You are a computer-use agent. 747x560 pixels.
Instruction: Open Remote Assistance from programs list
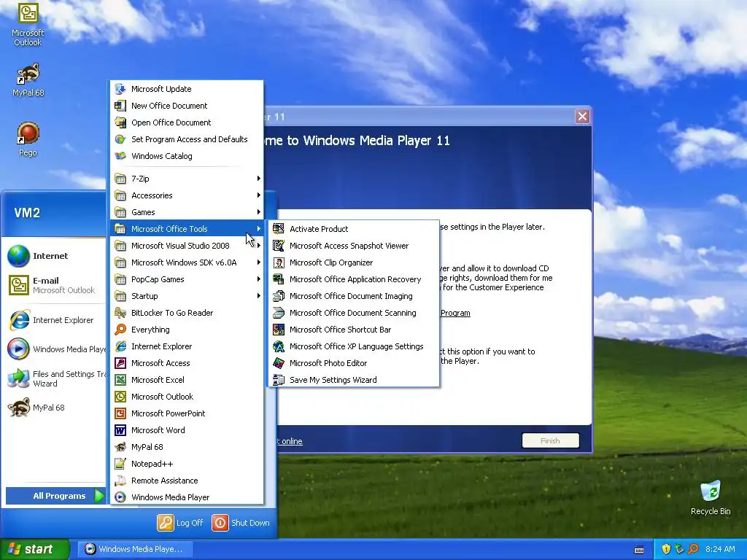[187, 481]
